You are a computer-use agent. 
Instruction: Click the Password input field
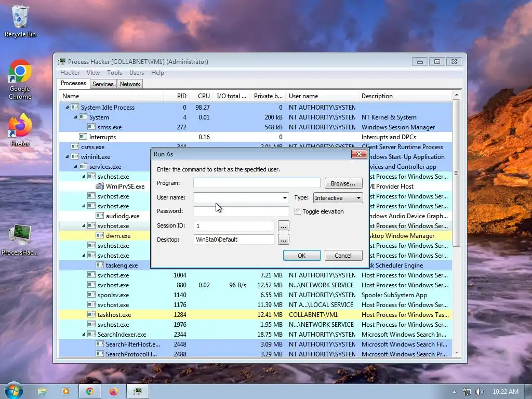[x=241, y=211]
